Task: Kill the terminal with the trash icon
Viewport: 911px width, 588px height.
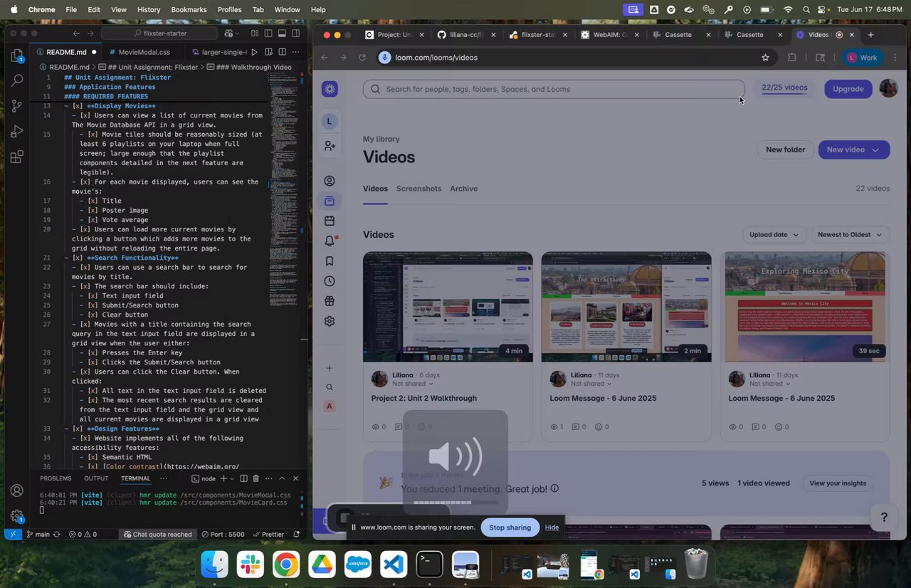Action: point(256,478)
